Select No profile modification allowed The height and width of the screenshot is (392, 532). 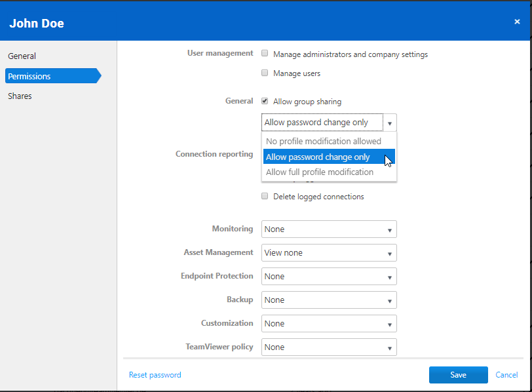click(323, 142)
